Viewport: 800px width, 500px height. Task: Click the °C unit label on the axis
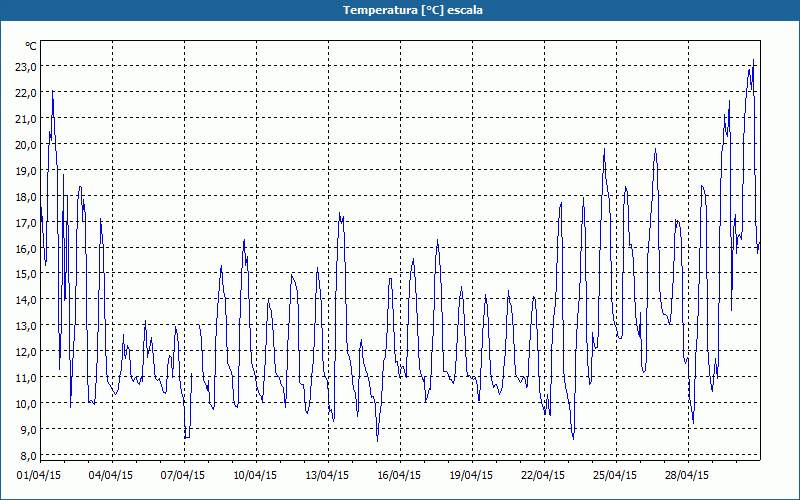31,46
